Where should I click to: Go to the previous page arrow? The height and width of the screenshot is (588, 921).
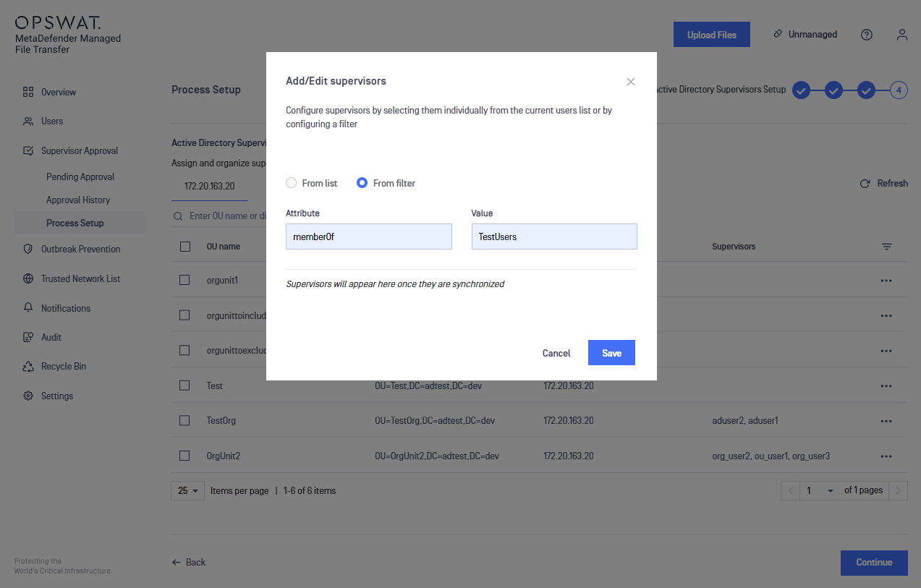(791, 490)
